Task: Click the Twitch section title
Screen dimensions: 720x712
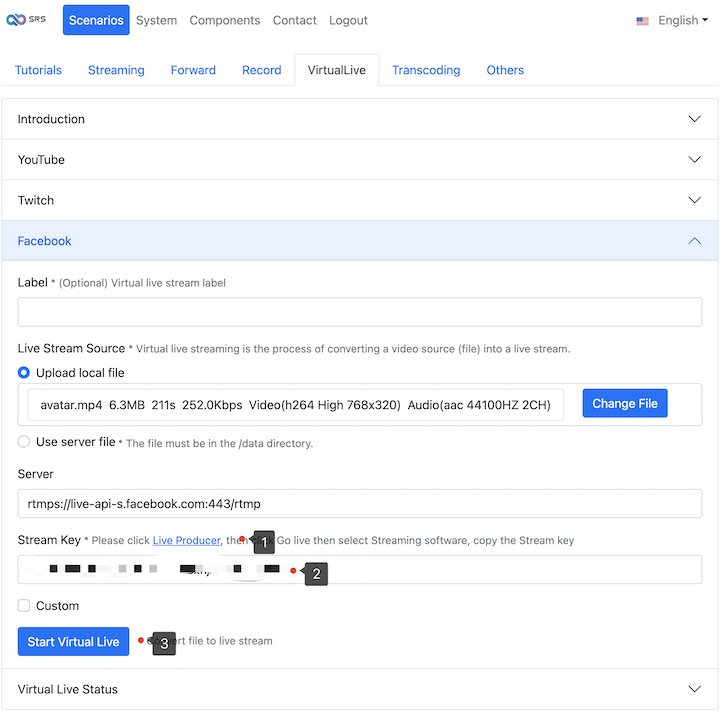Action: coord(35,200)
